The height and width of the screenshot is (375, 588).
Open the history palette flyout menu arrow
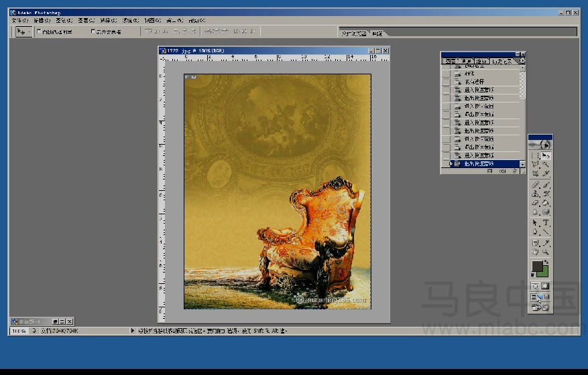tap(522, 61)
